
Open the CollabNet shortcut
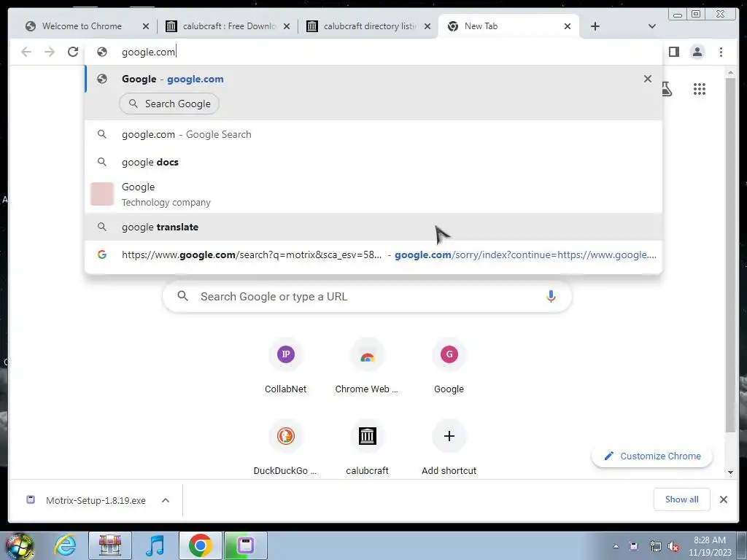click(285, 366)
